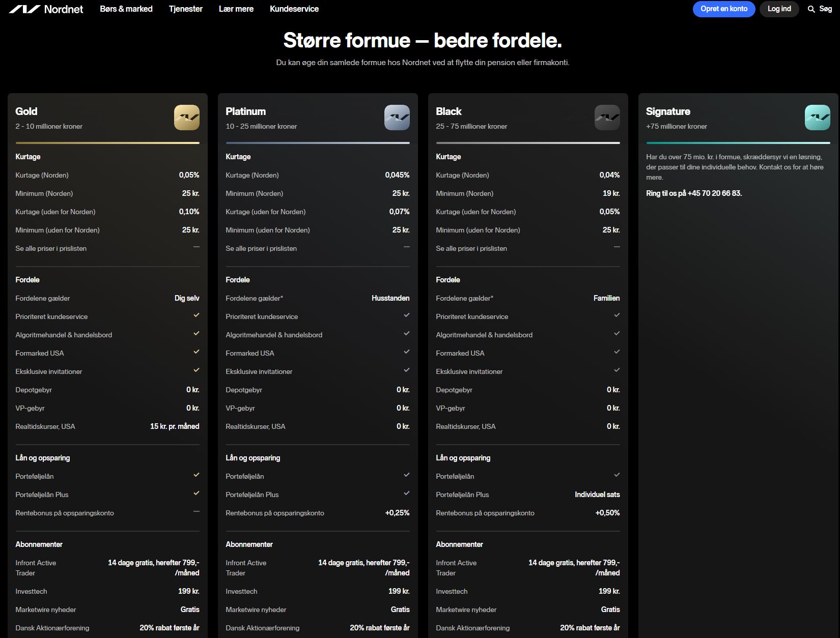The height and width of the screenshot is (638, 840).
Task: Click Gold checkmark for Formarked USA
Action: click(197, 352)
